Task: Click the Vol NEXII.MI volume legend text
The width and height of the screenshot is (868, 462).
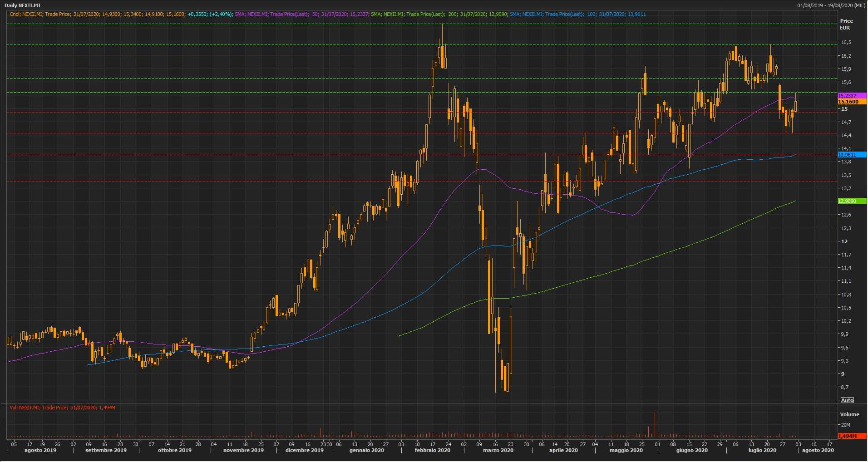Action: point(63,408)
